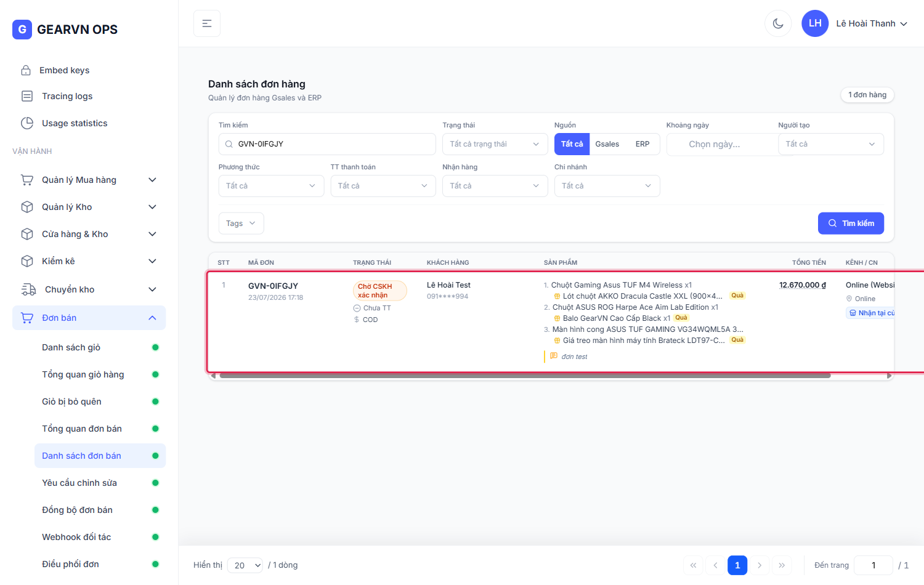Open Tổng quan giỏ hàng menu item
This screenshot has height=585, width=924.
100,374
